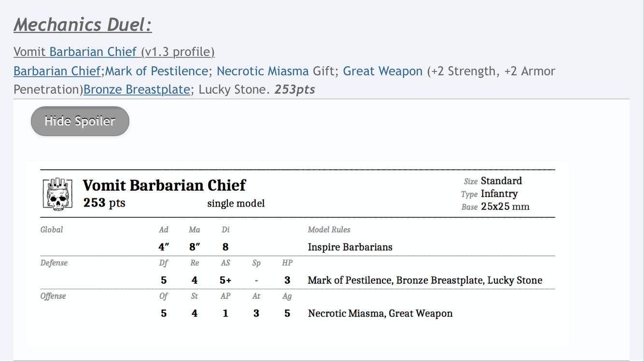Click the crowned skull unit icon

click(57, 194)
